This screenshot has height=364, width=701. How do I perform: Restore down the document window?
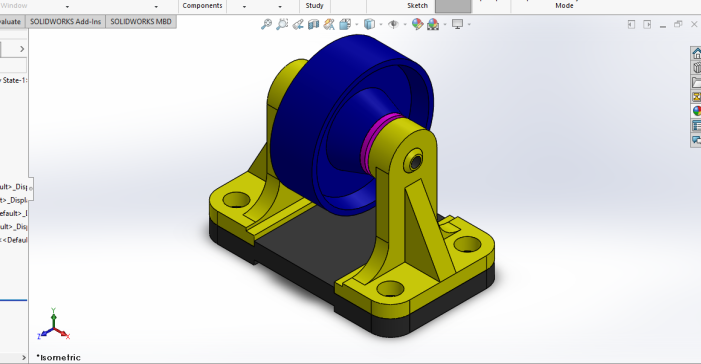tap(678, 24)
